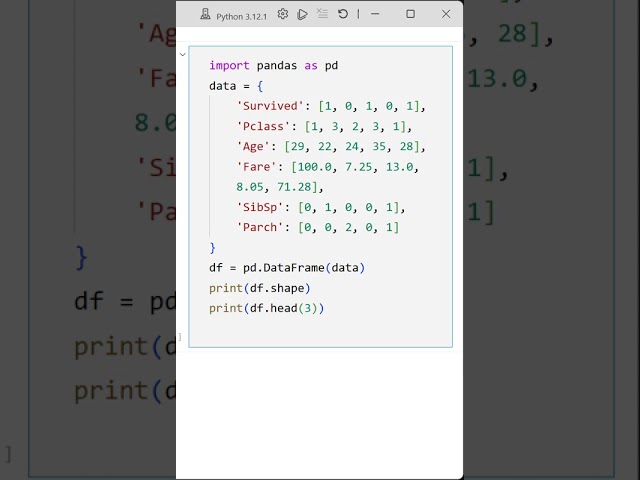Select the 'data = {' line
The image size is (640, 480).
tap(236, 86)
